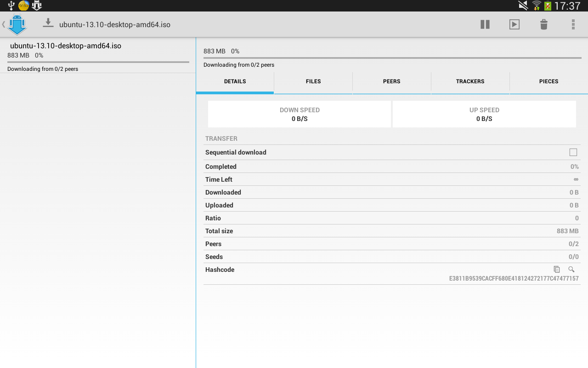
Task: Tap the Down Speed card
Action: (300, 114)
